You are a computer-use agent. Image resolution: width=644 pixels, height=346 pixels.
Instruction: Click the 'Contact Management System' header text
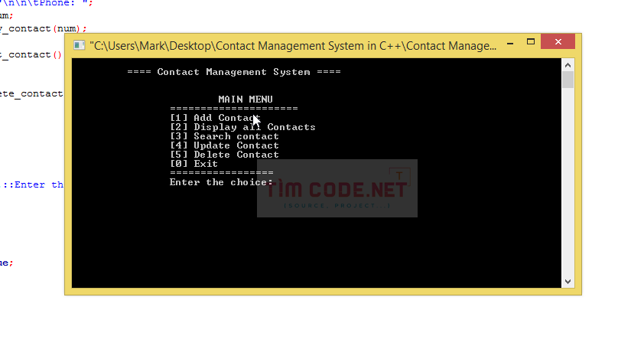pyautogui.click(x=234, y=72)
